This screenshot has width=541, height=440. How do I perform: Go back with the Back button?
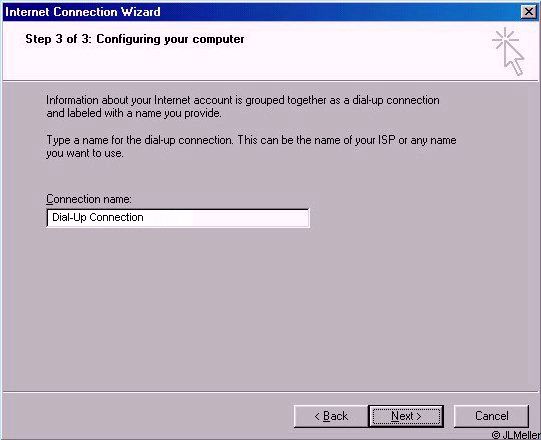(x=331, y=416)
